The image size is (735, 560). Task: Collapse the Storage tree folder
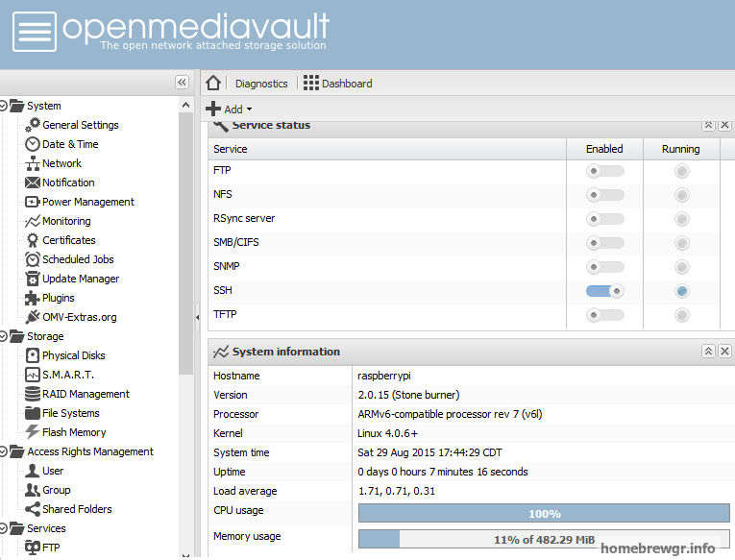3,336
